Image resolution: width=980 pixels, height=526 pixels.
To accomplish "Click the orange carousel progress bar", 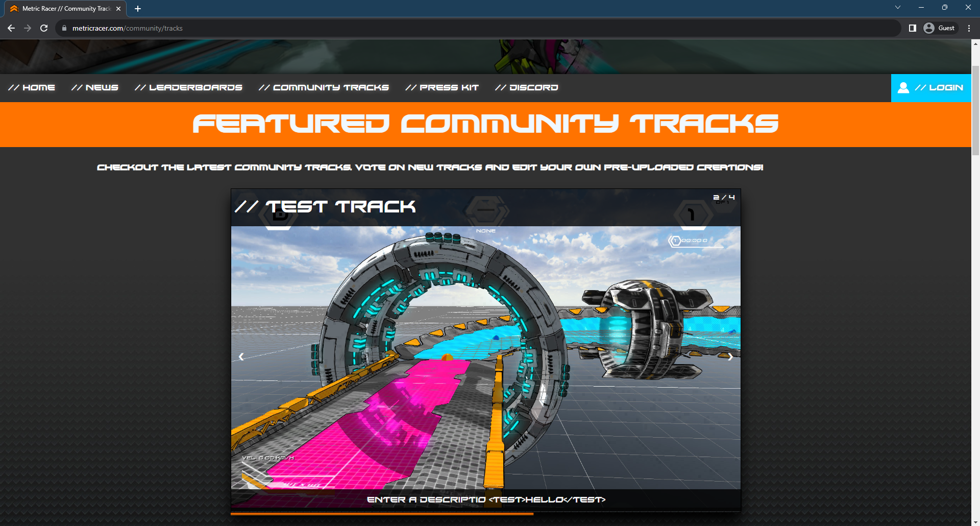I will click(x=382, y=514).
